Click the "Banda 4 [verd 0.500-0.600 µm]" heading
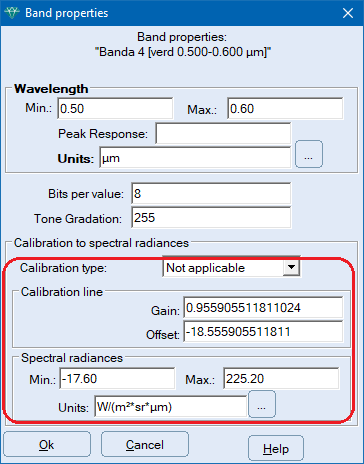This screenshot has height=464, width=364. [183, 52]
